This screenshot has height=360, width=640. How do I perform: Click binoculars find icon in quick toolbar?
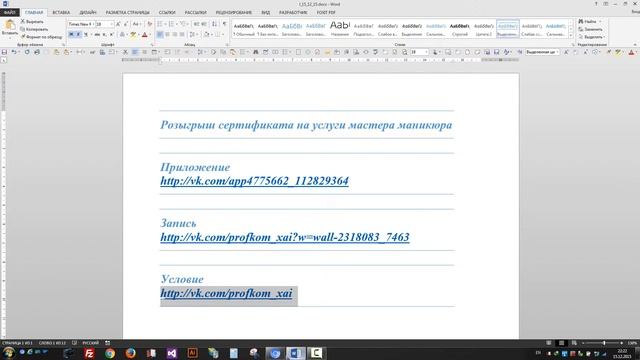(x=256, y=52)
